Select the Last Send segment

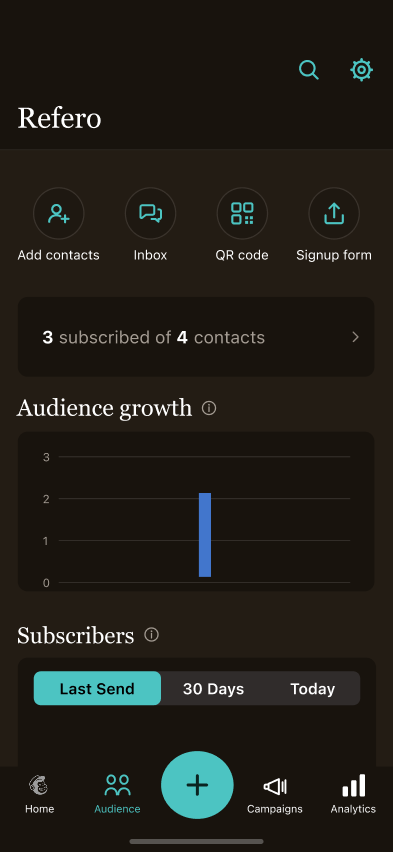[97, 688]
